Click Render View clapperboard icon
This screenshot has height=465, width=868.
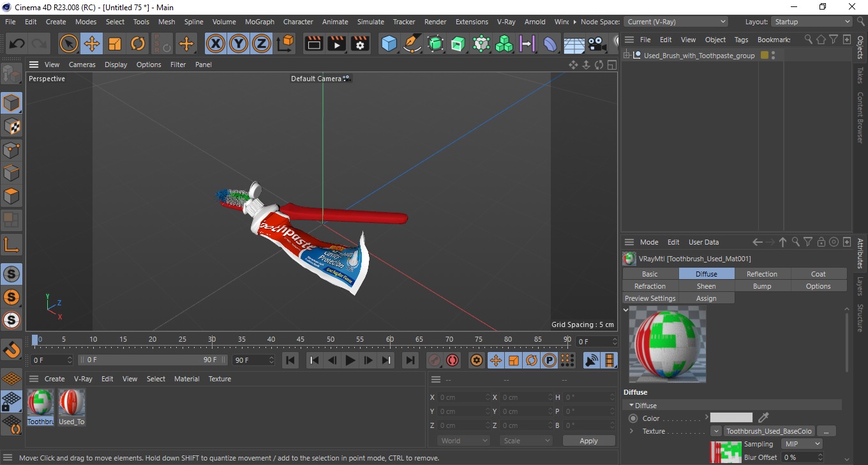tap(313, 44)
